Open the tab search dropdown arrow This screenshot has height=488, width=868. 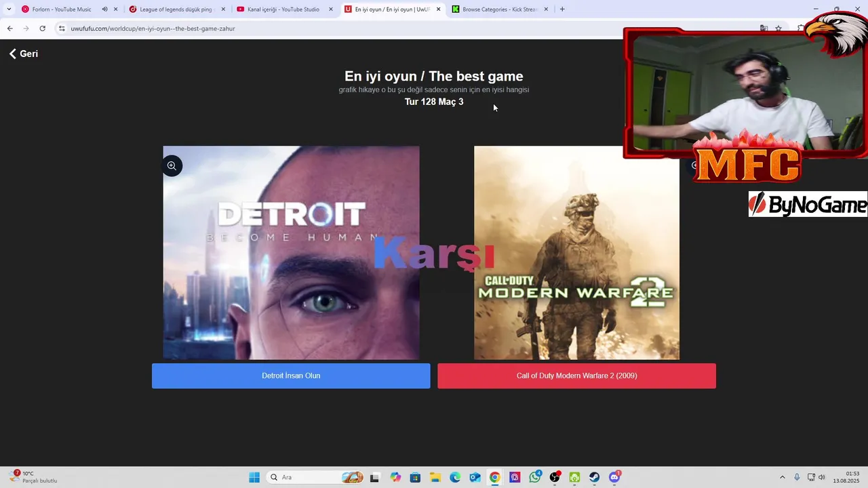tap(9, 9)
